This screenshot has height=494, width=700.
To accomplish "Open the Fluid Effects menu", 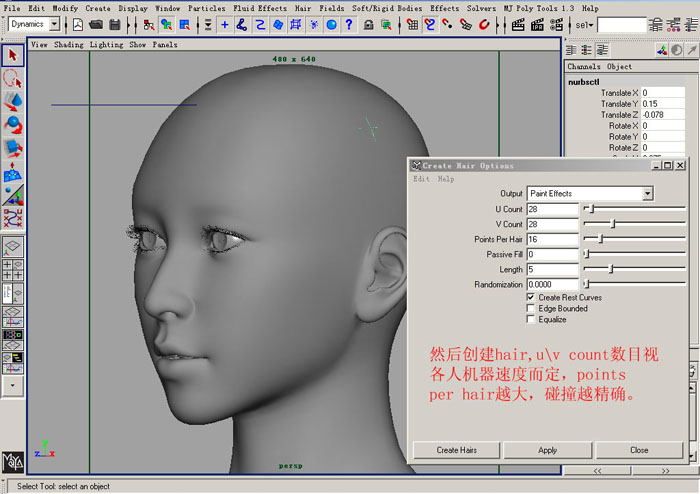I will 260,8.
